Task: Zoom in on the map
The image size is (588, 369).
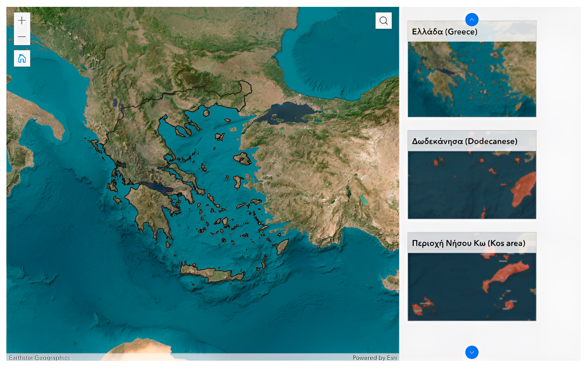Action: (x=22, y=21)
